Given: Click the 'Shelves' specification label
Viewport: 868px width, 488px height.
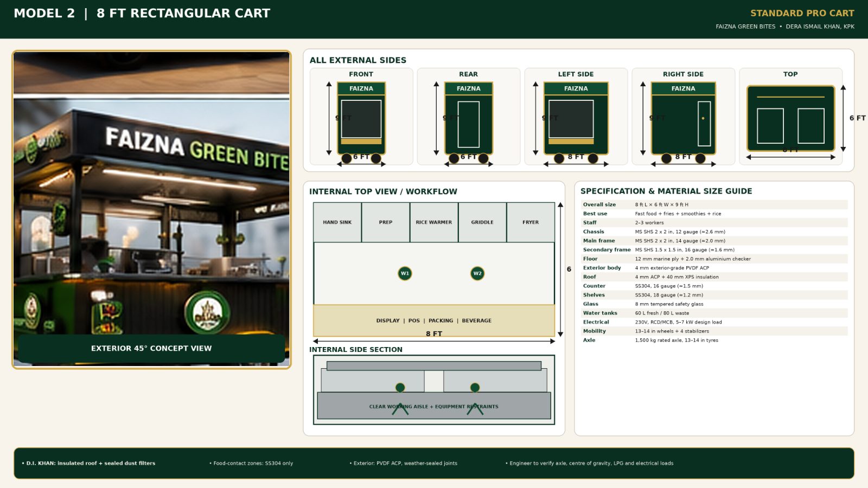Looking at the screenshot, I should [x=594, y=295].
